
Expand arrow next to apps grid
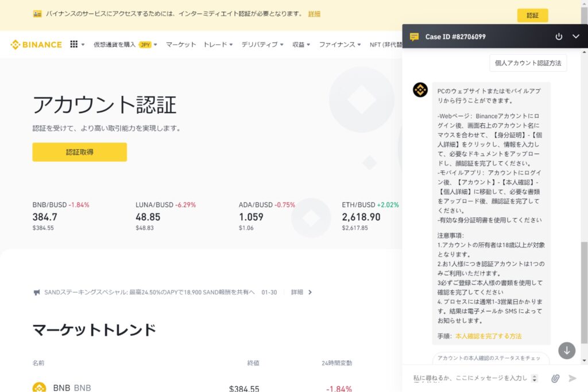83,45
